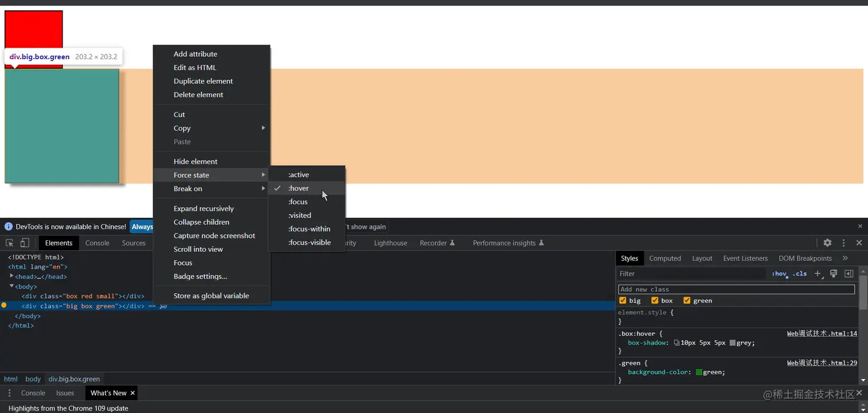Screen dimensions: 868x413
Task: Toggle the .cls class editor button
Action: click(x=800, y=274)
